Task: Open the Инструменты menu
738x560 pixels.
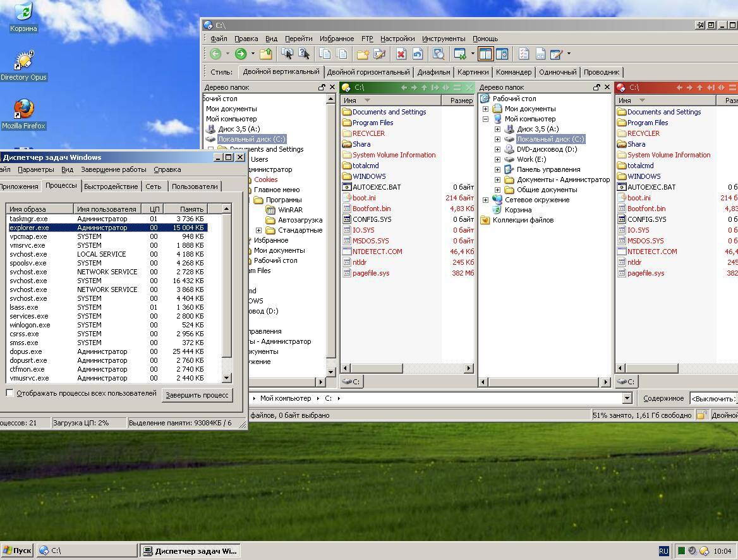Action: [x=443, y=39]
